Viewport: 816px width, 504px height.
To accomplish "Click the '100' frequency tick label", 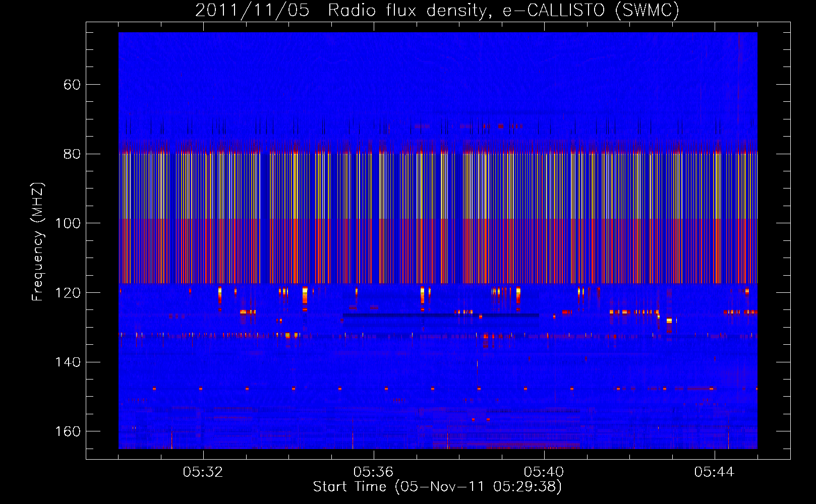I will tap(68, 223).
